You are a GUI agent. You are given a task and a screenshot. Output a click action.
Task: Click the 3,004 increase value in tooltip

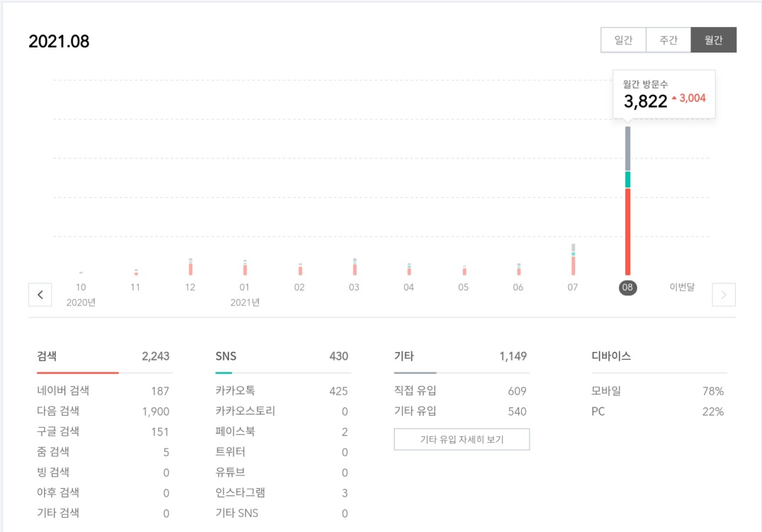pos(692,98)
